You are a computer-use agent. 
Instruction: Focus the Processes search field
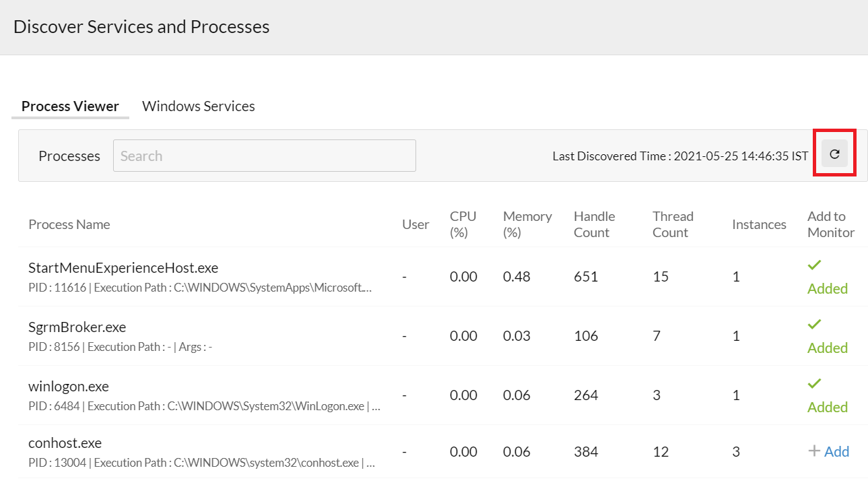pos(264,156)
